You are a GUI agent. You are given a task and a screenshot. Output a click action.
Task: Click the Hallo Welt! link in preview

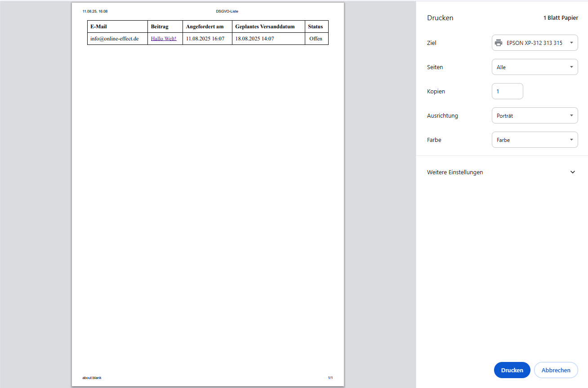164,39
